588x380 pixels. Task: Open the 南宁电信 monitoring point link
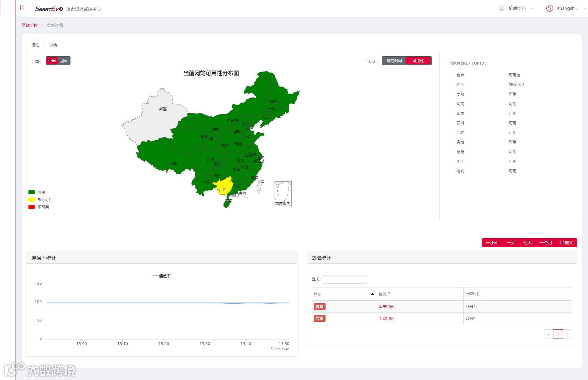point(386,307)
